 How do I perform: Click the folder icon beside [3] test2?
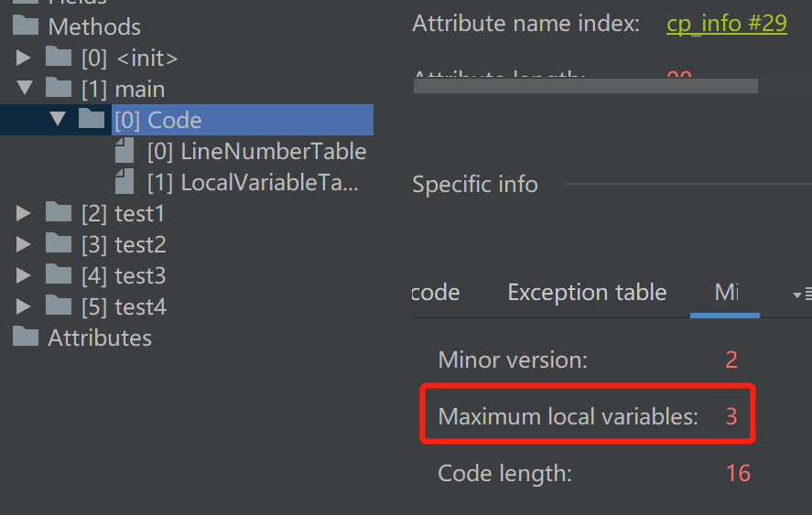coord(59,242)
